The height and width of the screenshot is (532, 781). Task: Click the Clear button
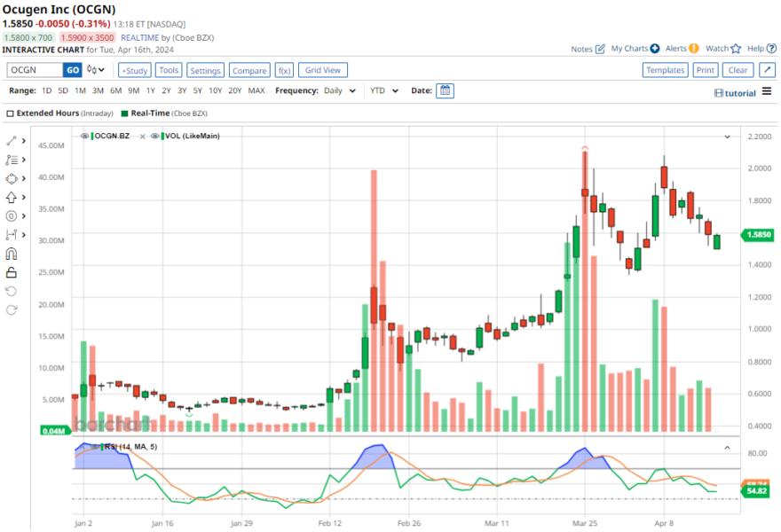(x=738, y=70)
